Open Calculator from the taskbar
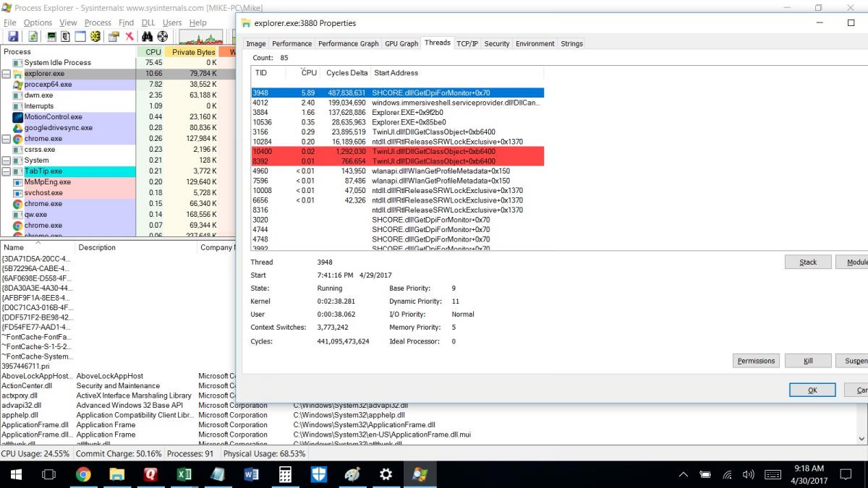868x488 pixels. point(285,474)
